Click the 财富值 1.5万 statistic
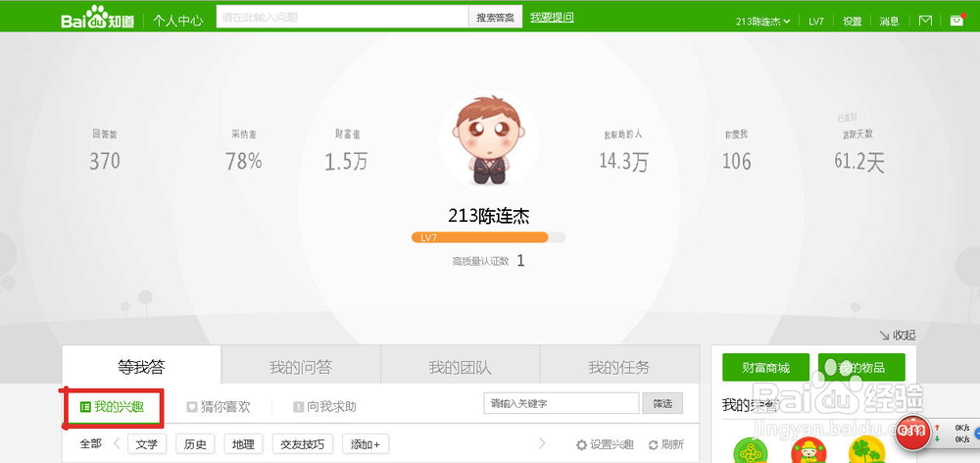Screen dimensions: 980x463 point(346,150)
